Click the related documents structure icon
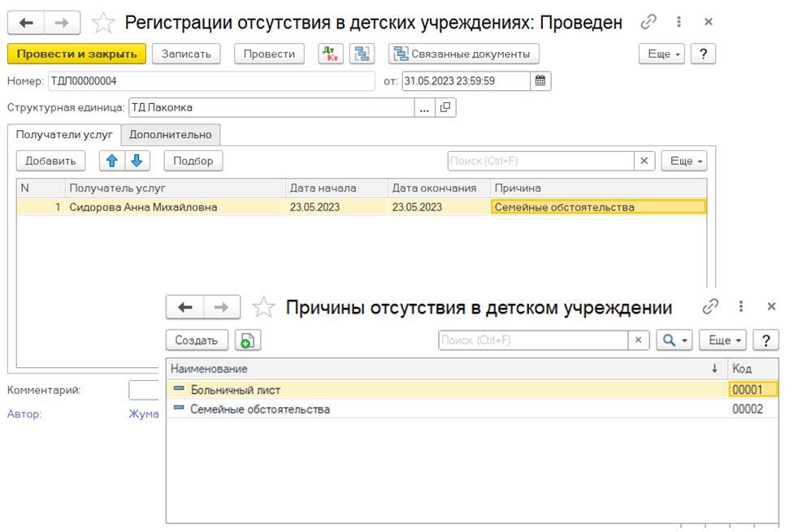Image resolution: width=785 pixels, height=532 pixels. point(362,54)
